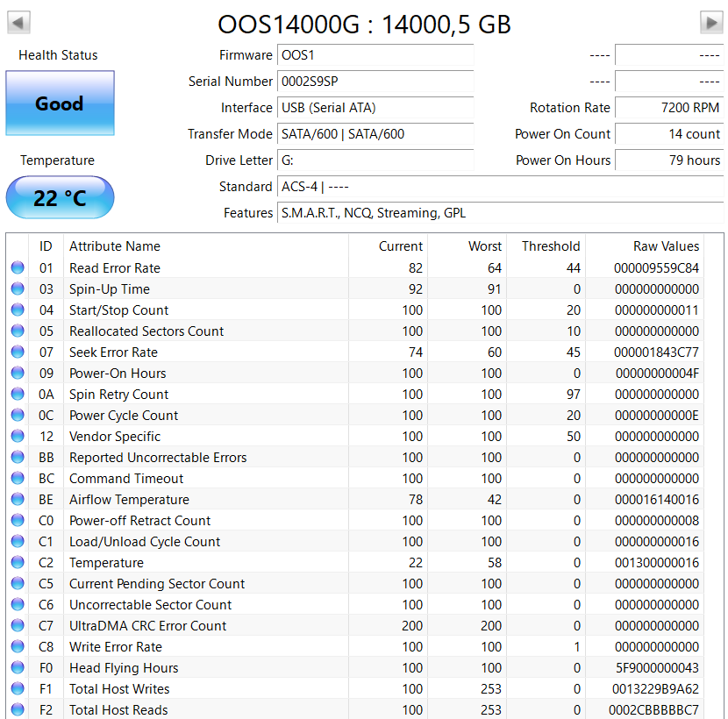Click threshold value 97 for Spin Retry Count
The width and height of the screenshot is (728, 719).
pos(574,394)
